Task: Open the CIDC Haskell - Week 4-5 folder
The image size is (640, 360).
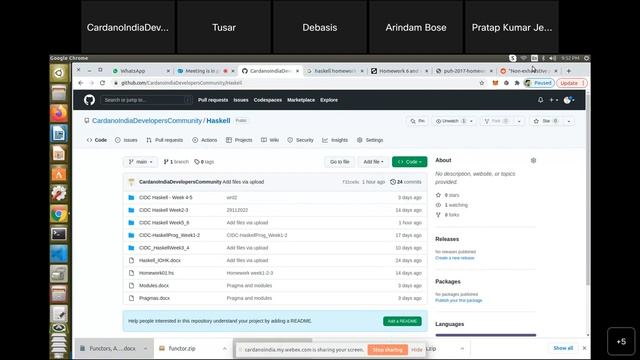Action: (x=165, y=198)
